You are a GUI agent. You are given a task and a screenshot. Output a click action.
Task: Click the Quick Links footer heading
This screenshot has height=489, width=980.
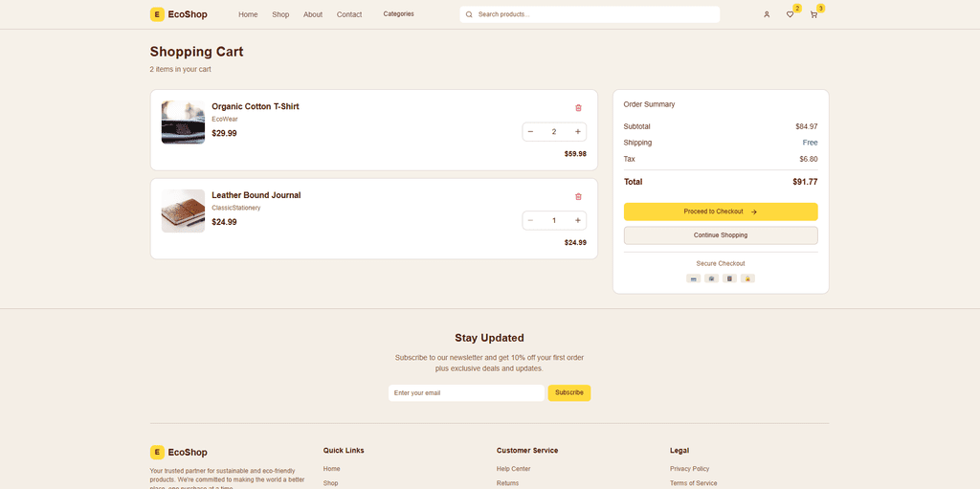point(344,450)
